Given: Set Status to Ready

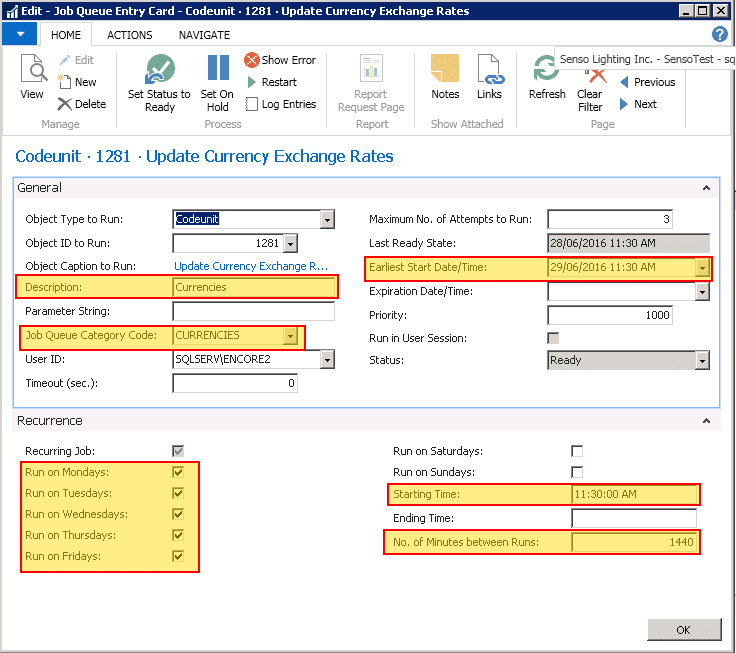Looking at the screenshot, I should pyautogui.click(x=160, y=83).
